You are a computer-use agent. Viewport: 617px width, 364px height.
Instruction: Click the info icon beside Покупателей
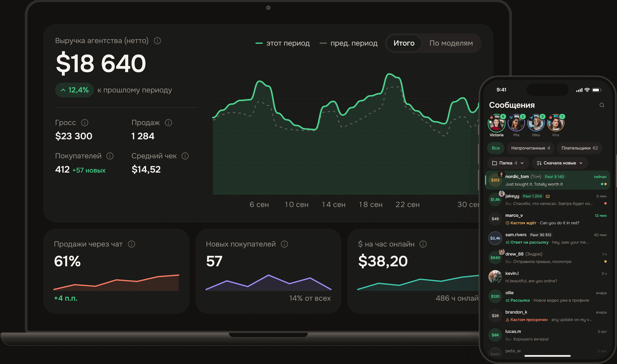[x=110, y=156]
